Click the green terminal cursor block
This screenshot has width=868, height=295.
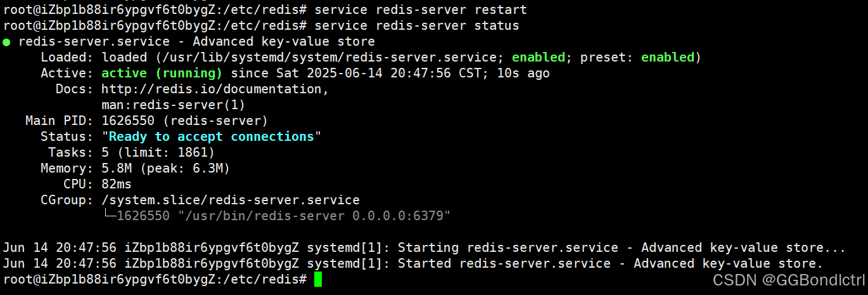point(318,279)
